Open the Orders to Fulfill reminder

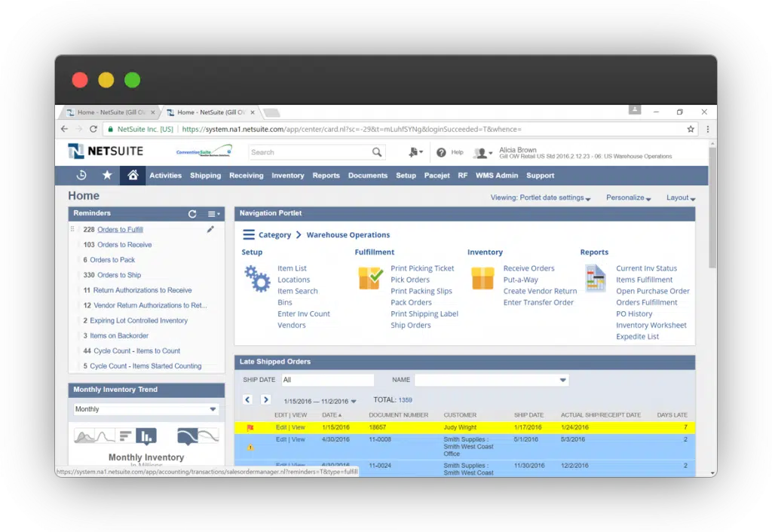click(x=120, y=229)
